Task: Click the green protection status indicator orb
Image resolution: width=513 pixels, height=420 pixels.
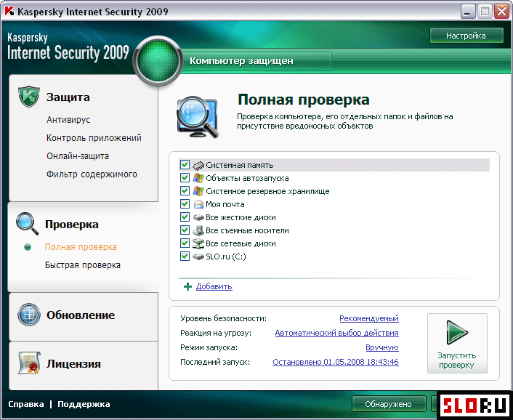Action: (158, 61)
